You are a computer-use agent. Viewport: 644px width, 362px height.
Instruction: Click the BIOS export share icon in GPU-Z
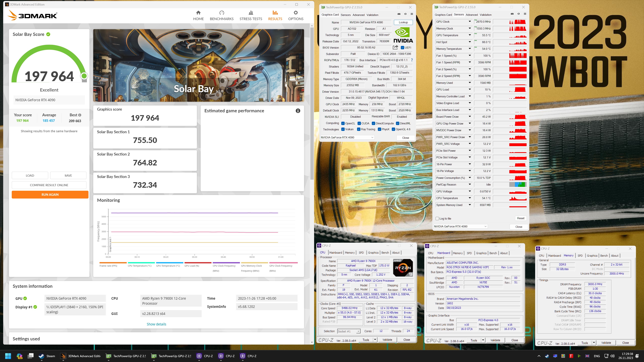point(395,47)
